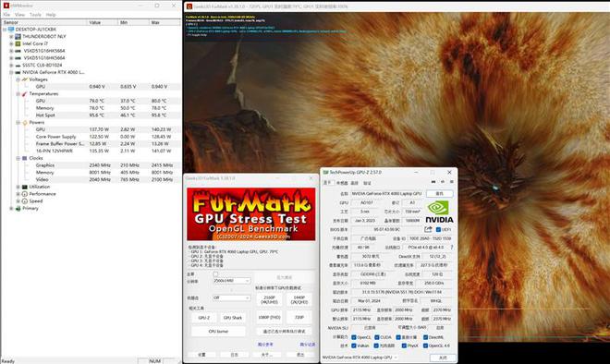This screenshot has width=610, height=364.
Task: Toggle the CUDA checkbox in GPU-Z
Action: 376,337
